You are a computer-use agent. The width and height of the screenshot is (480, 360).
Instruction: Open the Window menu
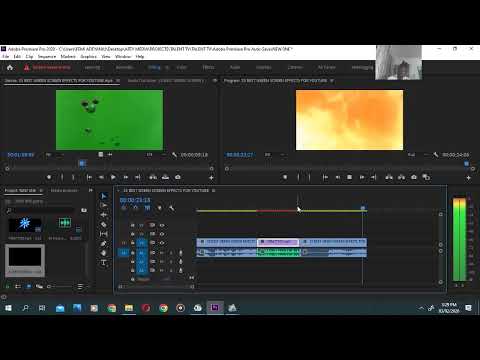(x=123, y=57)
